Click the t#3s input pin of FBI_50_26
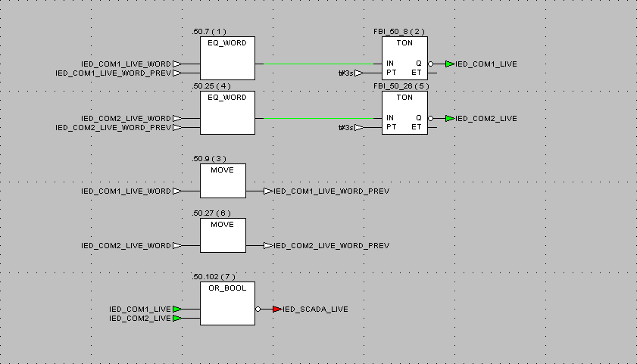Screen dimensions: 637x364 359,127
